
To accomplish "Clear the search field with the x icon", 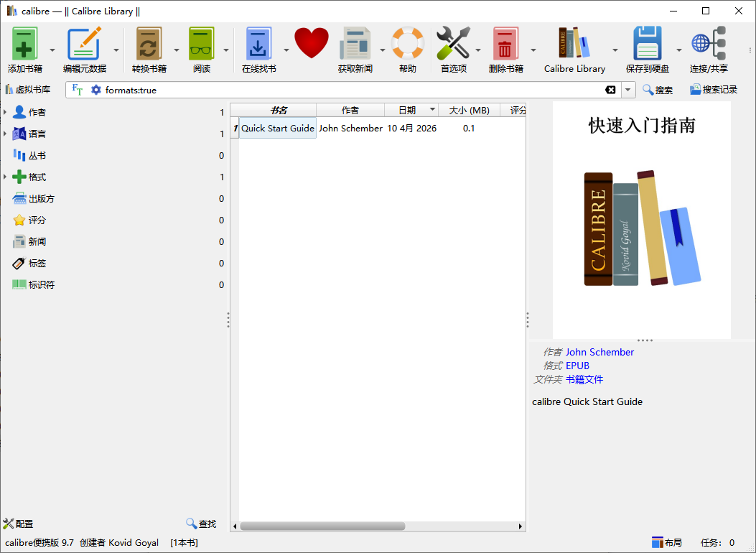I will click(x=611, y=90).
